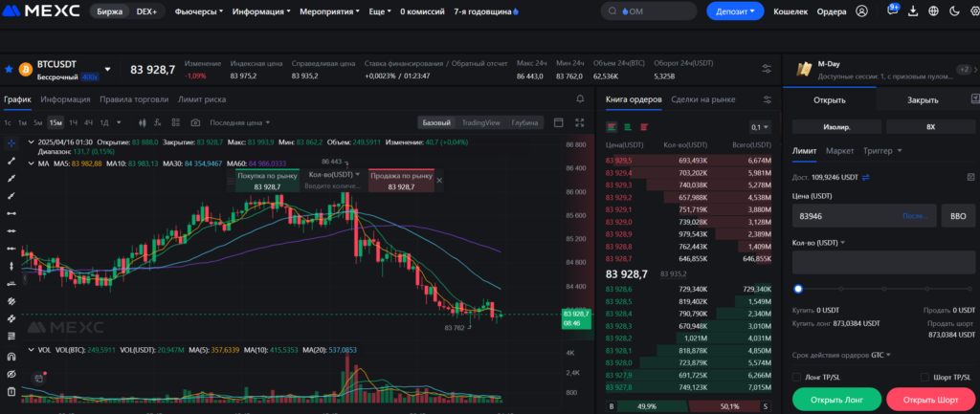Open ticker bar display settings sliders icon
This screenshot has height=414, width=980.
[767, 69]
